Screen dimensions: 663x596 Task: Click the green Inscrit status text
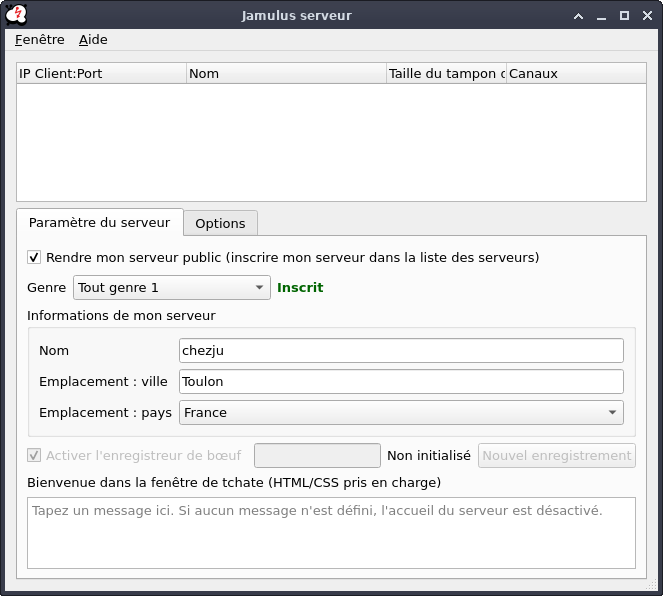[300, 287]
